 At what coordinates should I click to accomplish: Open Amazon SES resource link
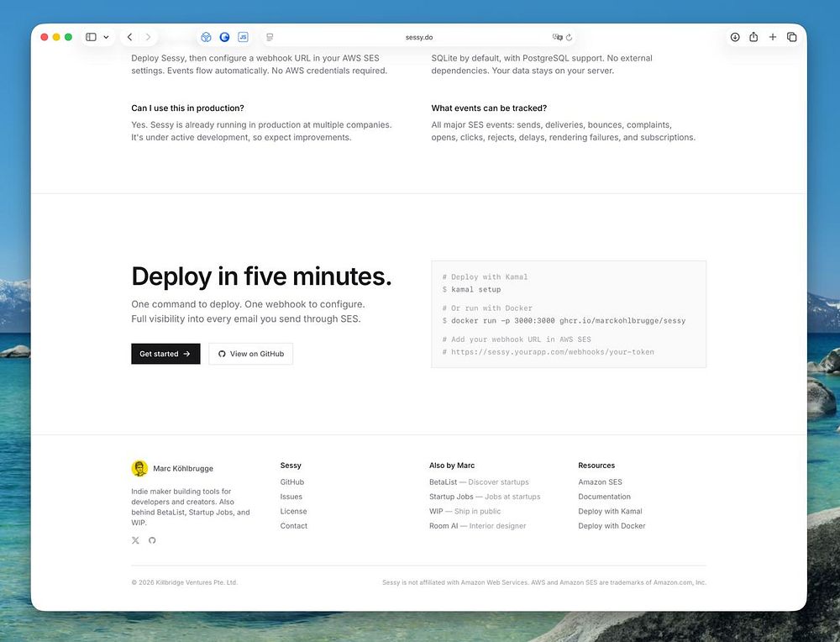pyautogui.click(x=600, y=481)
